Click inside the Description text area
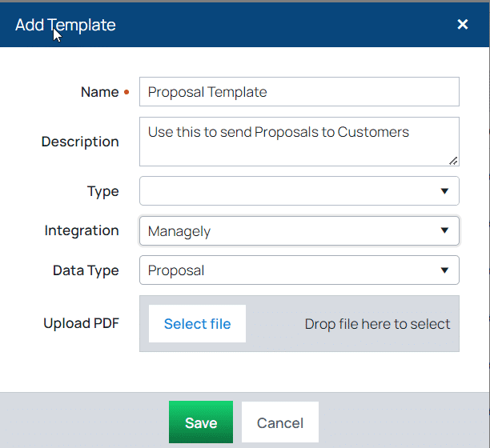 [x=299, y=142]
